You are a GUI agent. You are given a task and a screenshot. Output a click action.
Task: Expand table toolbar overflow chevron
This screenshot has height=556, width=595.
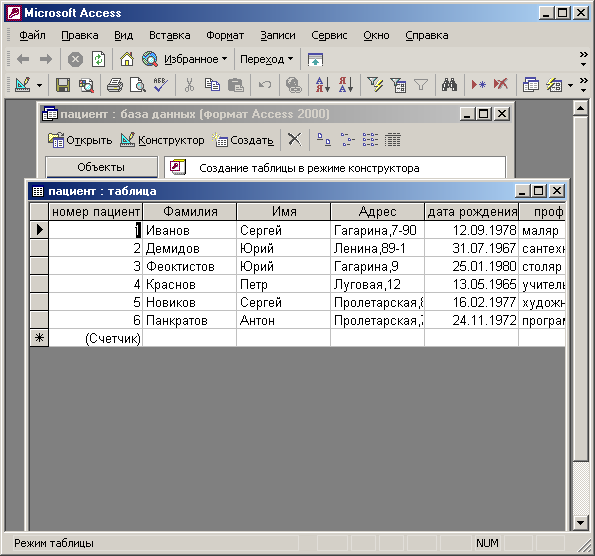[584, 85]
